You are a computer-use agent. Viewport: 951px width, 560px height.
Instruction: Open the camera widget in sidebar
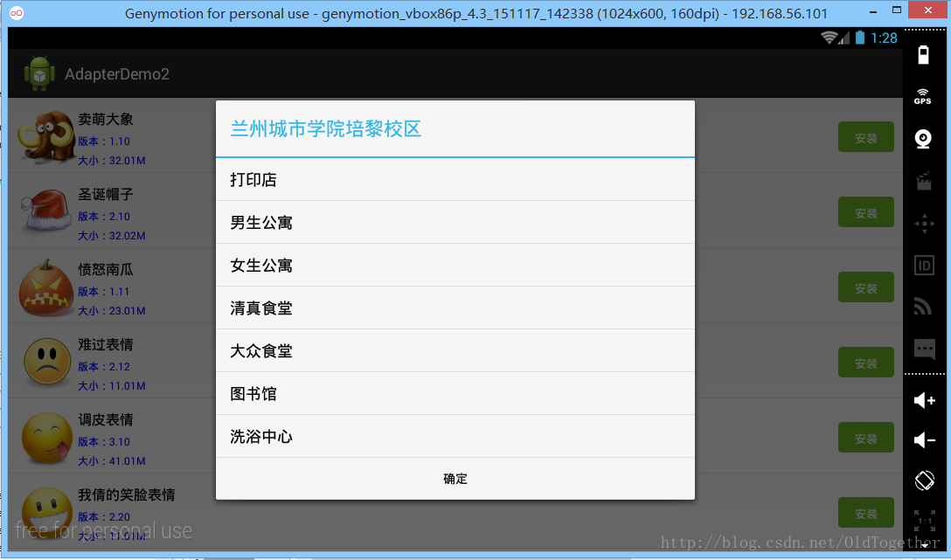[x=923, y=139]
